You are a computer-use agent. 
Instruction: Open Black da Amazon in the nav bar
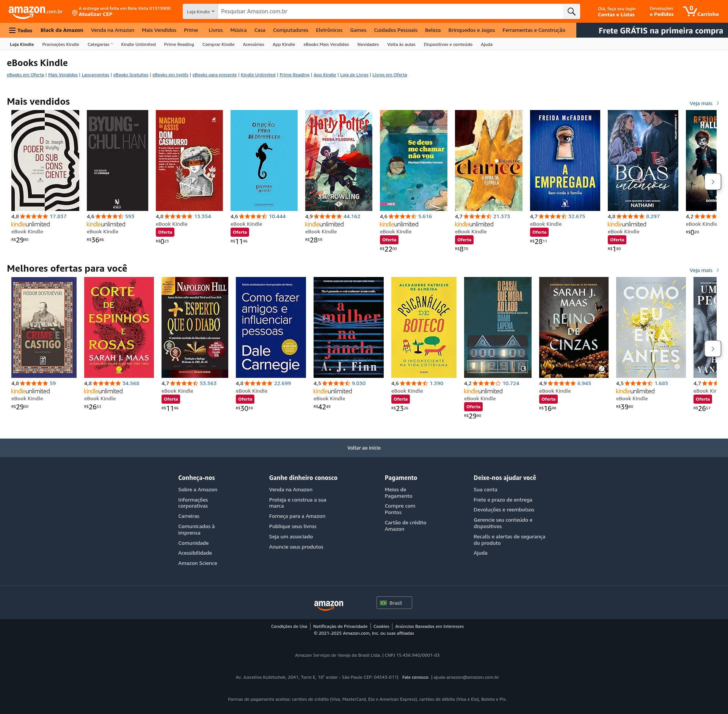tap(62, 30)
